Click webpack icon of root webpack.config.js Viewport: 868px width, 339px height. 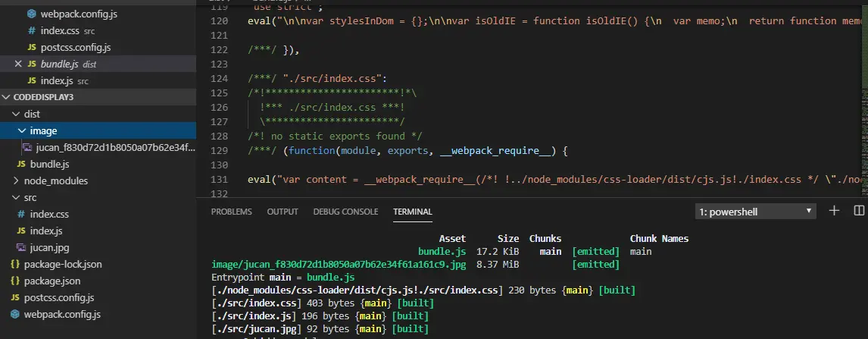coord(15,314)
